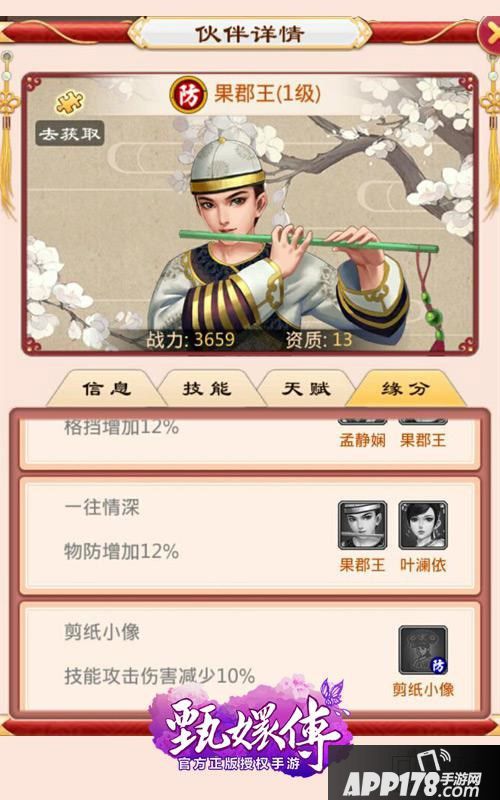Click the 孟静娴 name label

[x=362, y=440]
